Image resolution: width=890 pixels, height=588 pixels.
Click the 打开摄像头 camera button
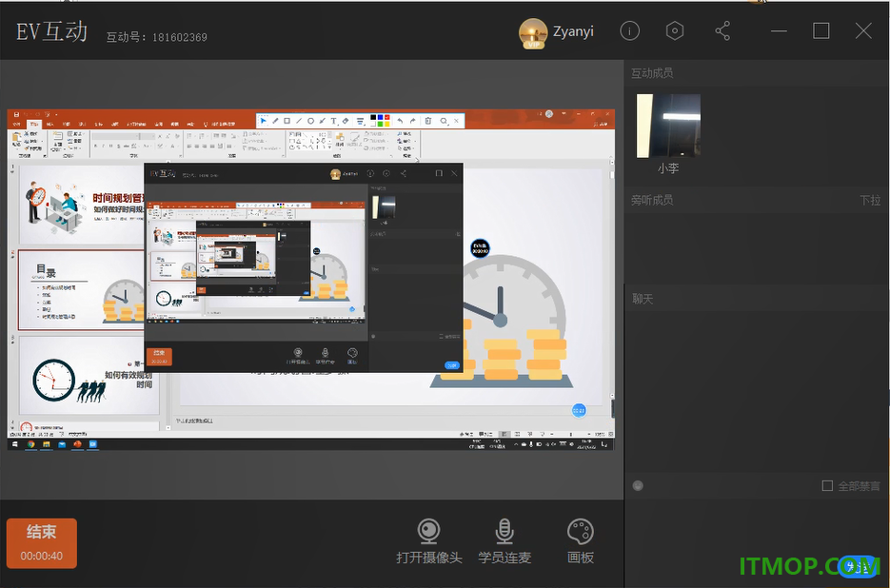[x=429, y=541]
